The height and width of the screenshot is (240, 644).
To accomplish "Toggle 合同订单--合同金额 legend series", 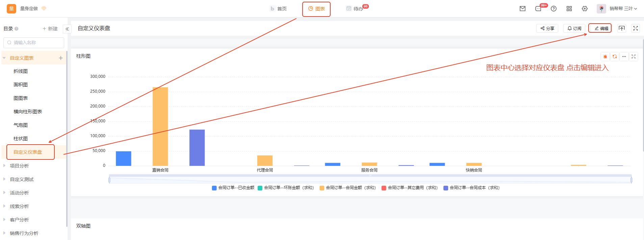I will click(347, 188).
